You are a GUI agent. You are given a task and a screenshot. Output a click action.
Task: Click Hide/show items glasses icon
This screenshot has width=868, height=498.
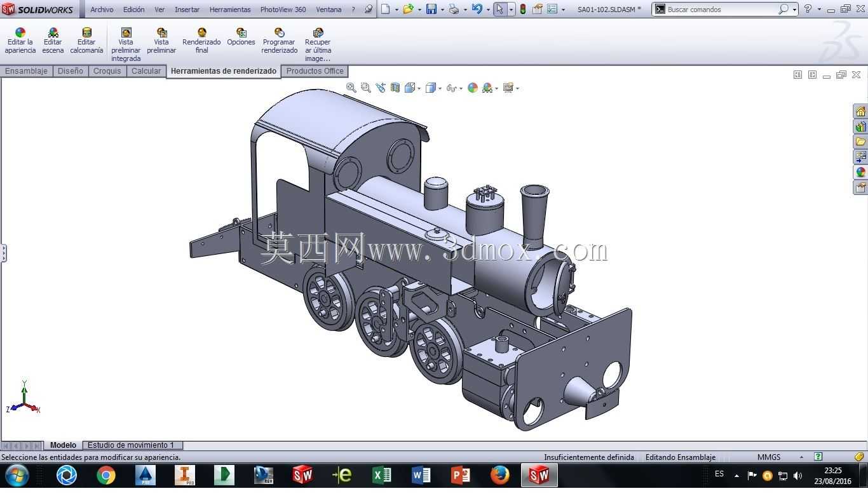pyautogui.click(x=451, y=88)
